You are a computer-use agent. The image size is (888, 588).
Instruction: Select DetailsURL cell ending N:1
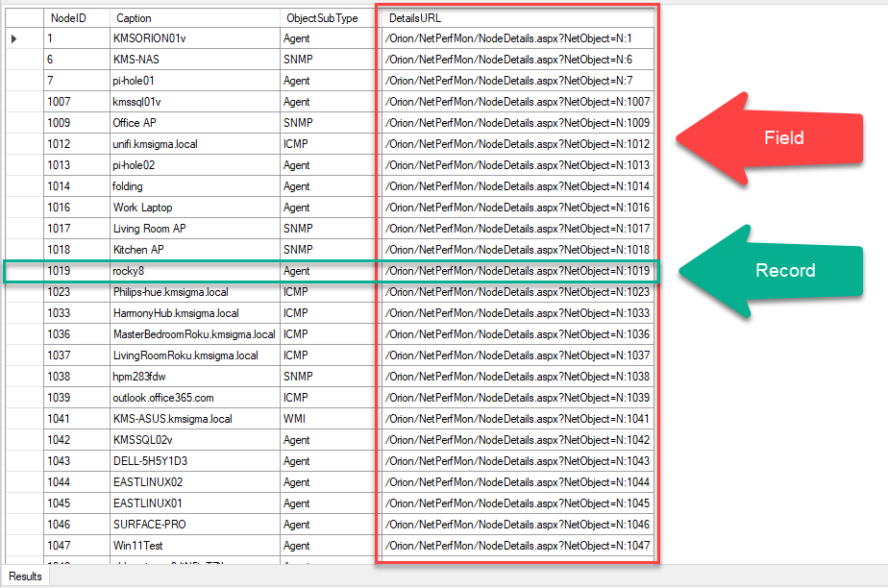coord(518,38)
